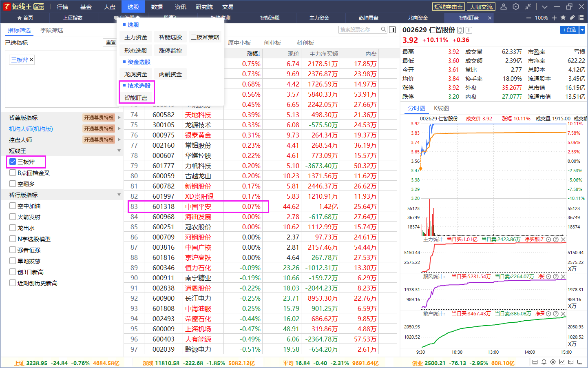Click the target icon in status bar

point(553,362)
